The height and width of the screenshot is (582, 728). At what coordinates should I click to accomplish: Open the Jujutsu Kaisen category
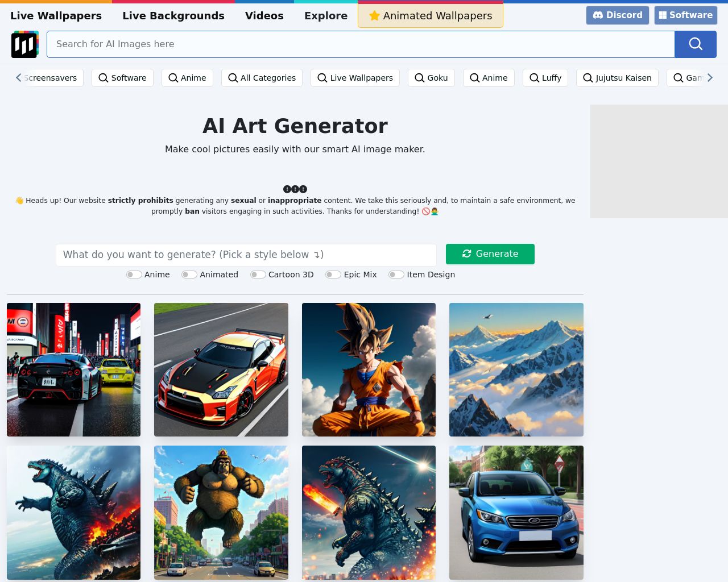(x=618, y=78)
